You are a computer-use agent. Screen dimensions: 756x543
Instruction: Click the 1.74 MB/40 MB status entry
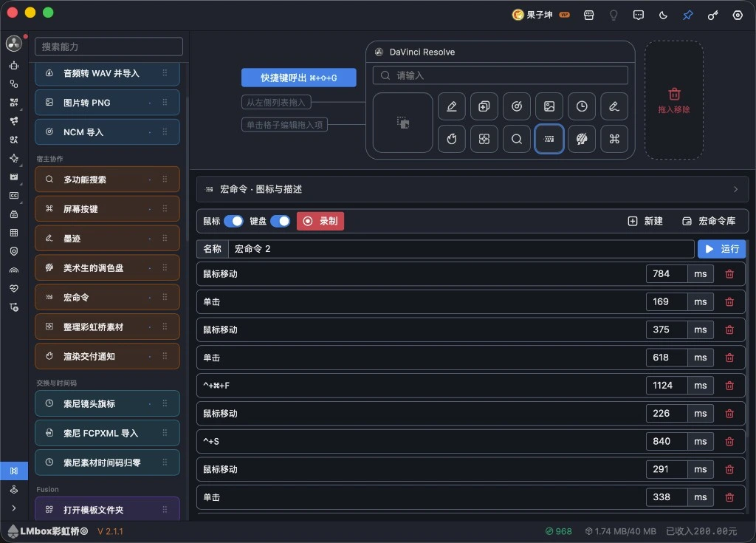coord(620,531)
